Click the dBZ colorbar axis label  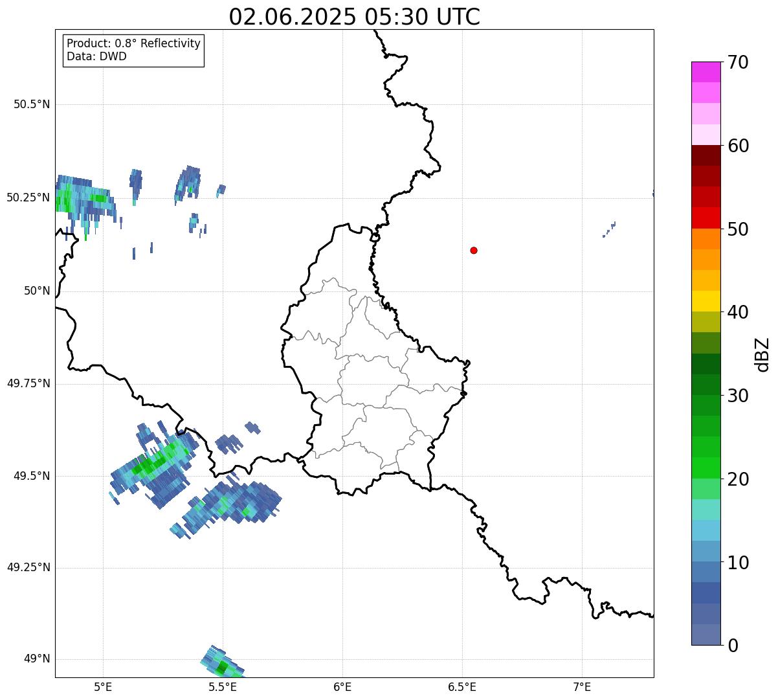(x=762, y=354)
